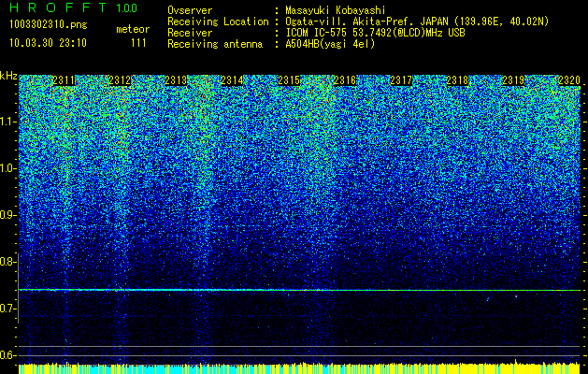Click the HROFFT 1.0.0 title text
This screenshot has width=588, height=374.
click(74, 7)
